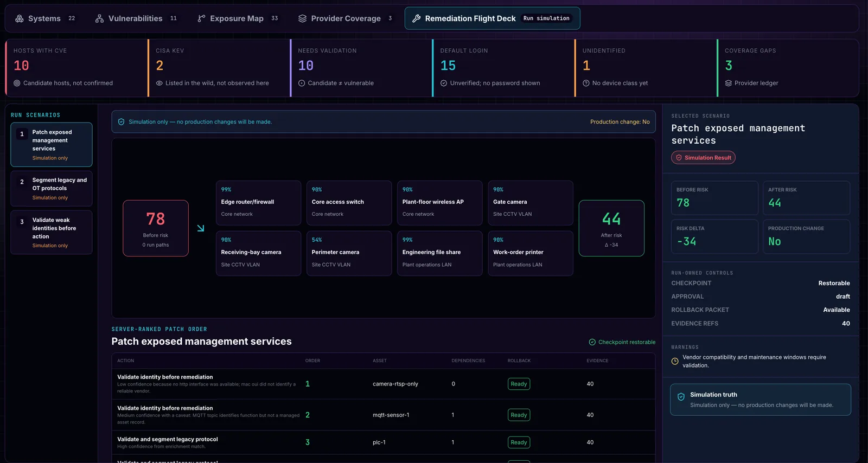Select the Plant-floor wireless AP card

(x=439, y=203)
